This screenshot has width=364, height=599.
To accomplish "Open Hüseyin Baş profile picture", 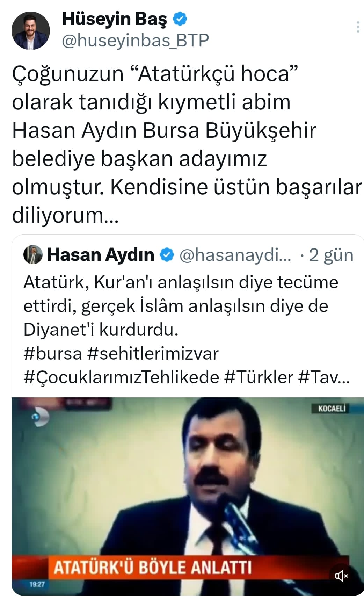I will coord(31,31).
